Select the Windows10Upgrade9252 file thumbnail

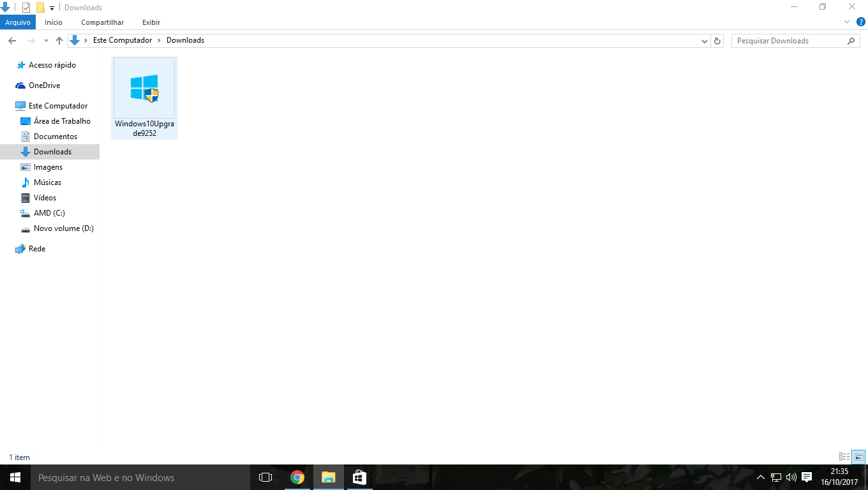pos(144,98)
